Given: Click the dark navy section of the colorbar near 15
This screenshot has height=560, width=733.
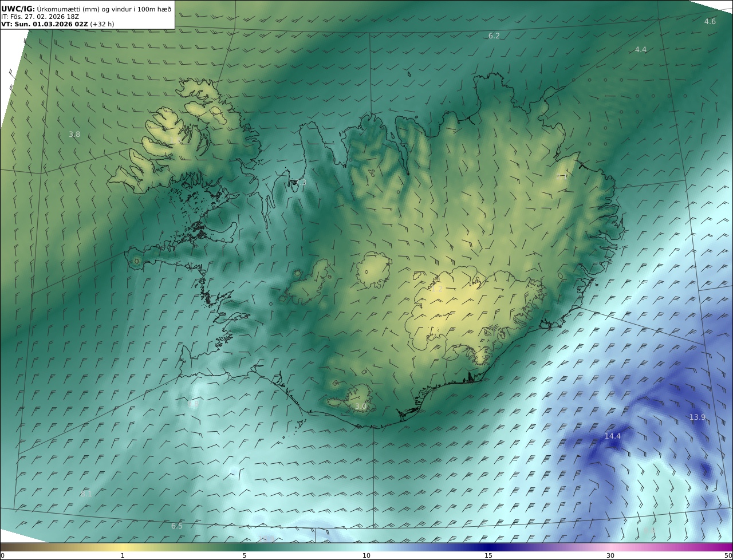Looking at the screenshot, I should tap(488, 547).
